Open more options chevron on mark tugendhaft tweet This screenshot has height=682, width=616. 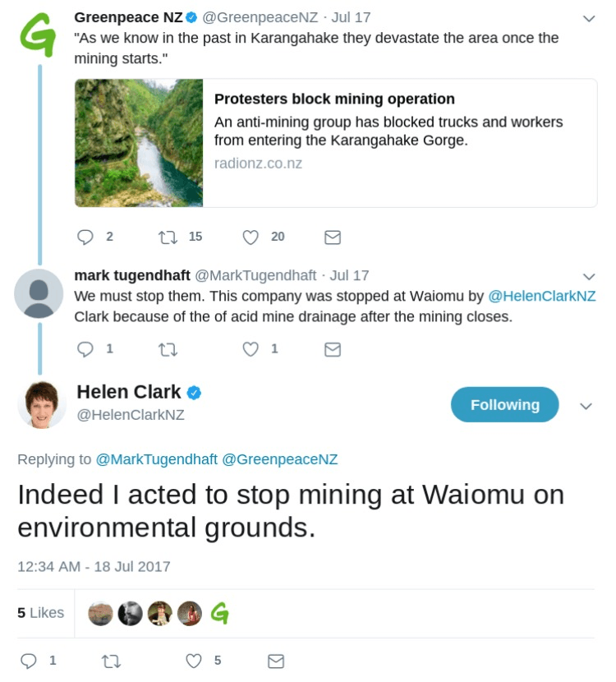[588, 276]
